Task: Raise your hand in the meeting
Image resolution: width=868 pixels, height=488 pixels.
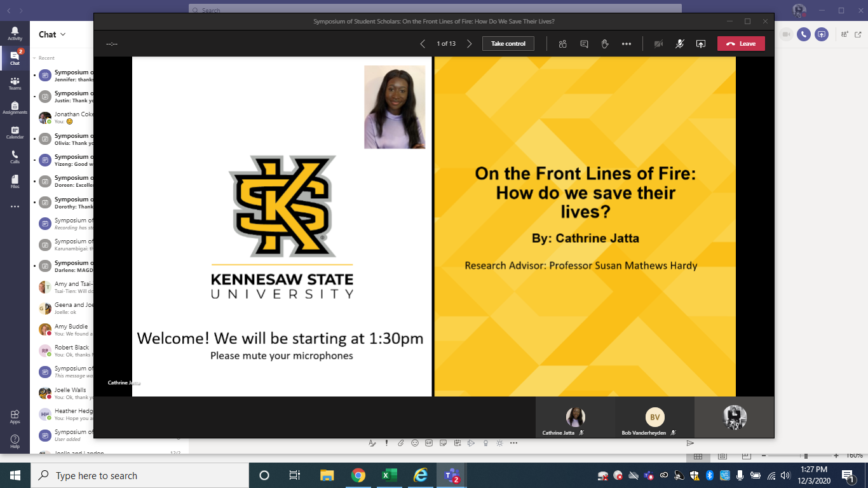Action: (605, 44)
